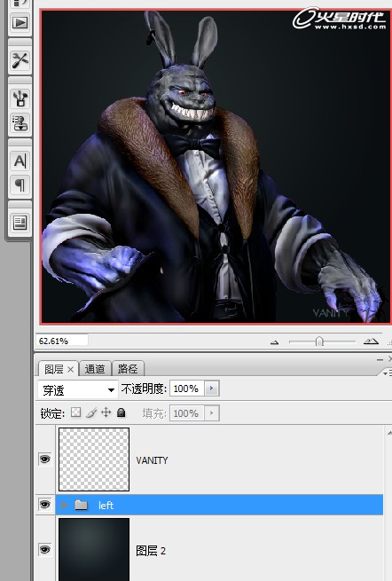This screenshot has width=392, height=581.
Task: Open the Clone Source stamp icon
Action: 20,123
